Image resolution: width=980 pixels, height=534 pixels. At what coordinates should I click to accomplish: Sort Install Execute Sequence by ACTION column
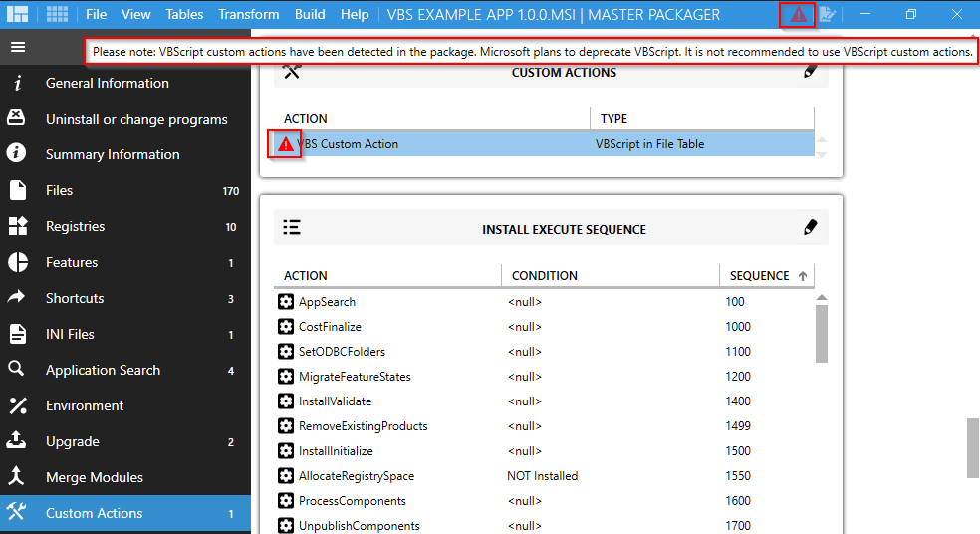387,275
